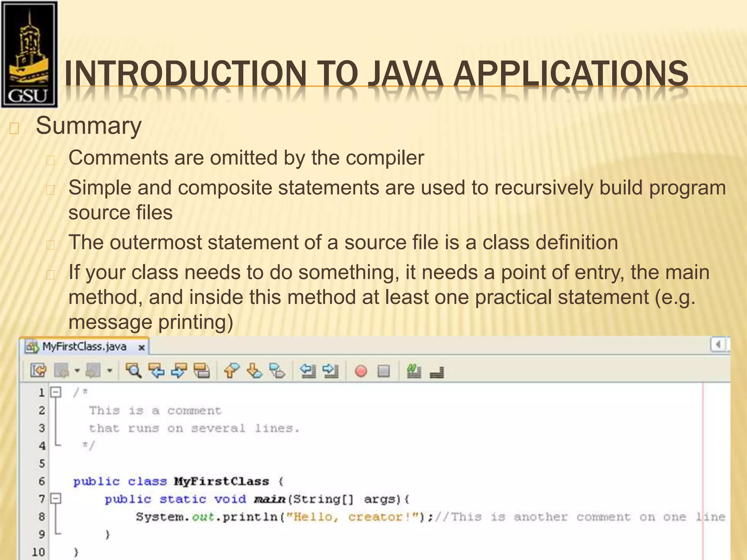
Task: Click line number 8 in the gutter
Action: pyautogui.click(x=42, y=517)
